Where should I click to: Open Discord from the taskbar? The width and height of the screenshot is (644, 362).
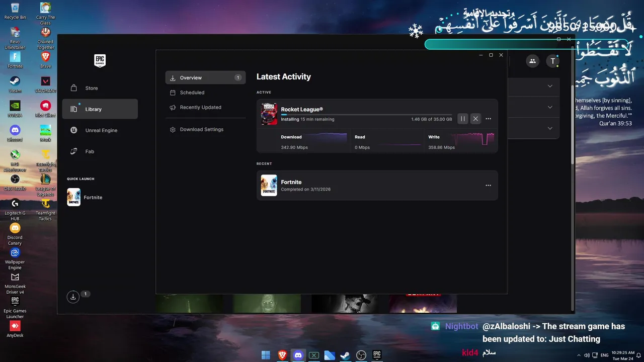click(x=298, y=355)
